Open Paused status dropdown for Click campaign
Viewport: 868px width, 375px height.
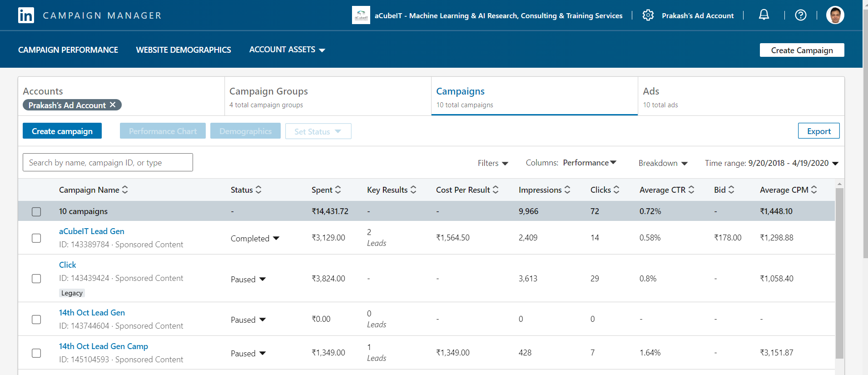pyautogui.click(x=248, y=280)
